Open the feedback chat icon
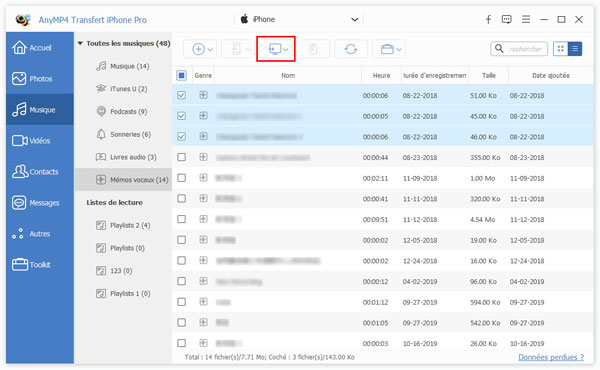This screenshot has height=370, width=600. tap(507, 19)
